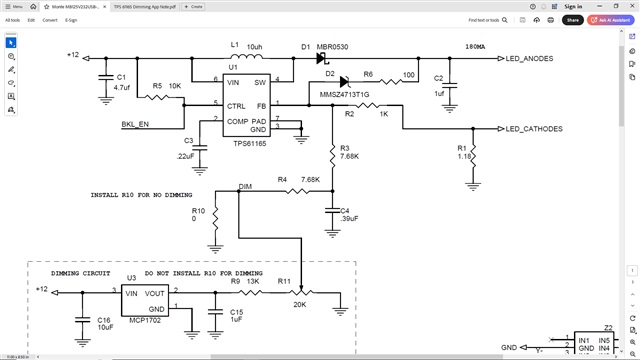Click the Share button
The height and width of the screenshot is (360, 640).
click(573, 20)
